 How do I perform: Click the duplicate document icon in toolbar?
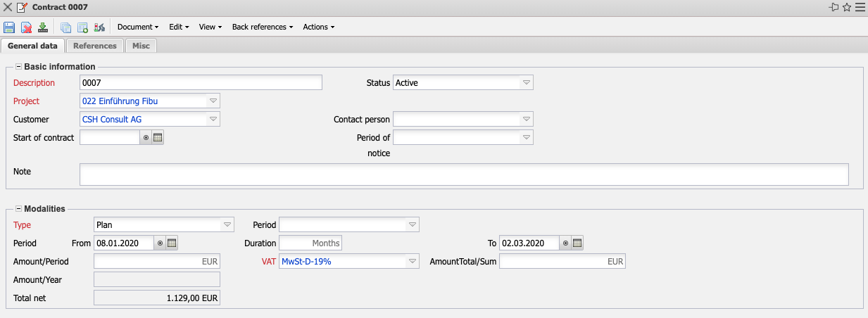(x=65, y=27)
